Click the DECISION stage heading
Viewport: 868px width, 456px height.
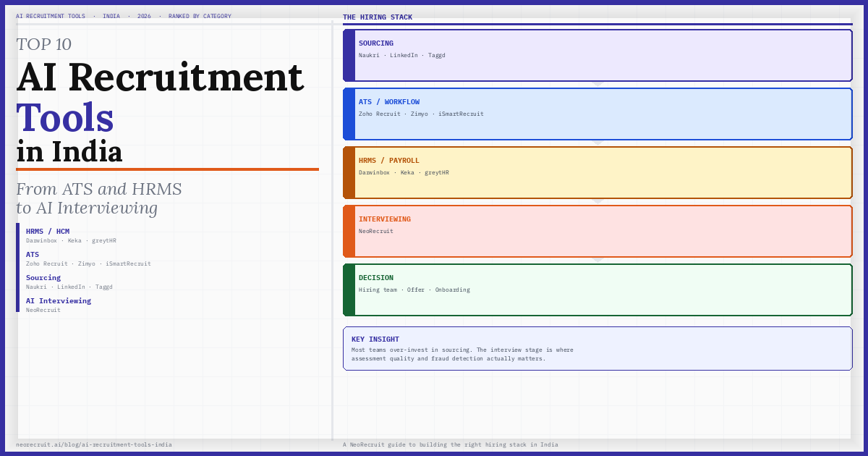376,278
